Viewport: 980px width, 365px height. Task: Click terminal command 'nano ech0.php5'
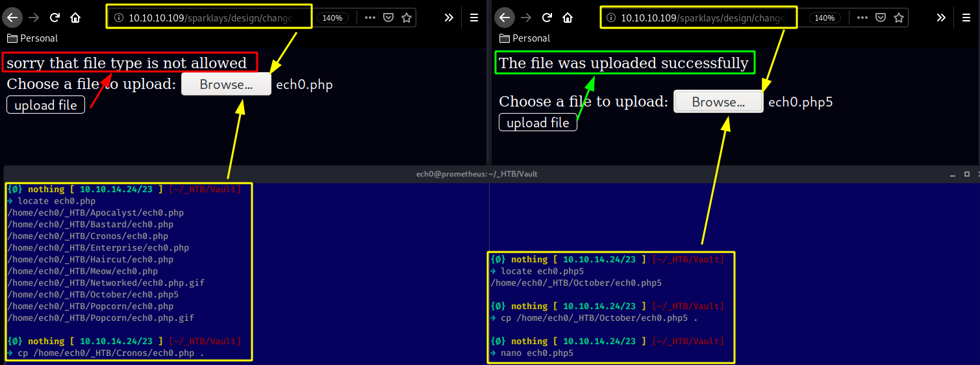click(537, 353)
